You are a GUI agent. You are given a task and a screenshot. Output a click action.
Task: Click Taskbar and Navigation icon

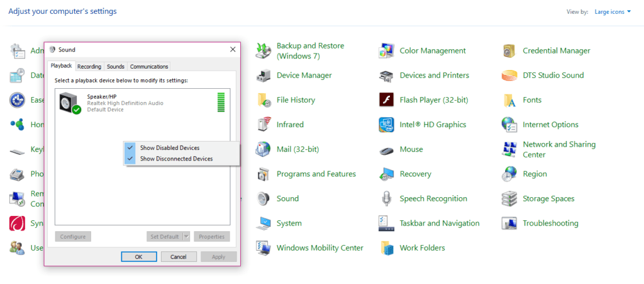point(386,223)
